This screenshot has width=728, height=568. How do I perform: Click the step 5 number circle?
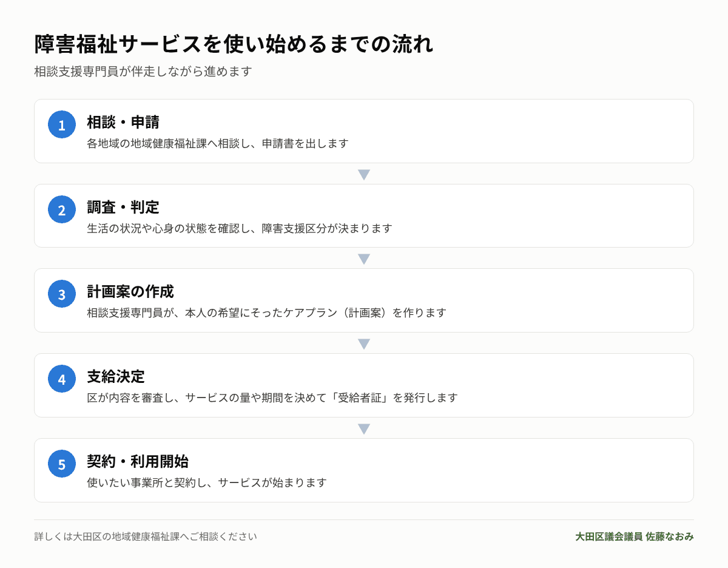coord(62,464)
